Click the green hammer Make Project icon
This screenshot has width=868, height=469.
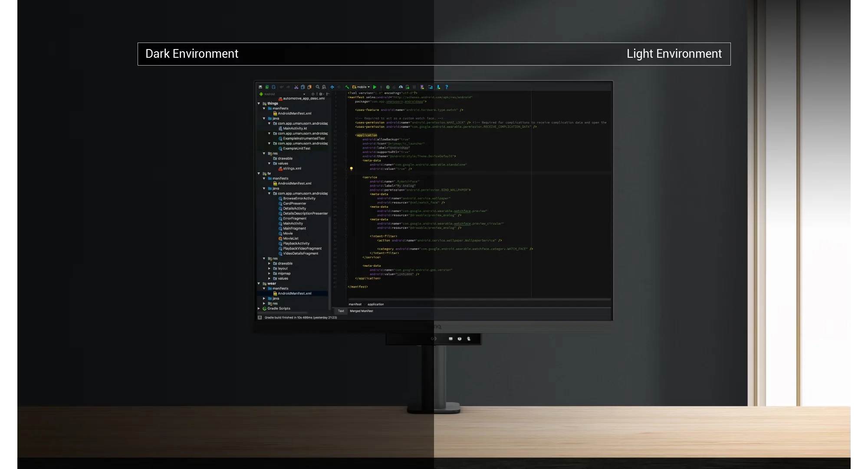(x=347, y=87)
